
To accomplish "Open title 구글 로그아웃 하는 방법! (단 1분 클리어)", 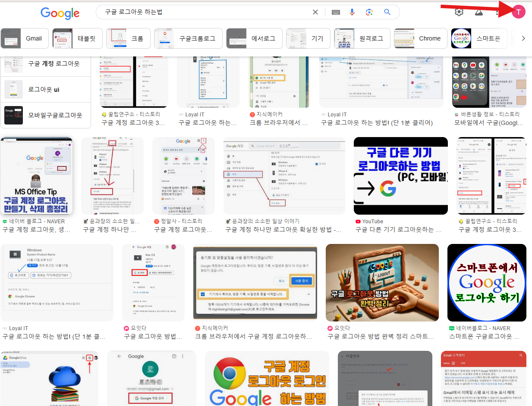I will pyautogui.click(x=377, y=122).
